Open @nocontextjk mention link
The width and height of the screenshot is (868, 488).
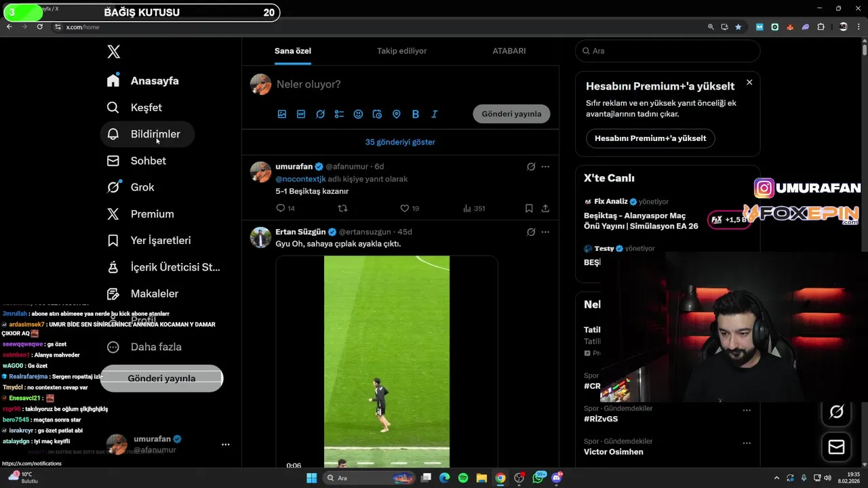(300, 179)
